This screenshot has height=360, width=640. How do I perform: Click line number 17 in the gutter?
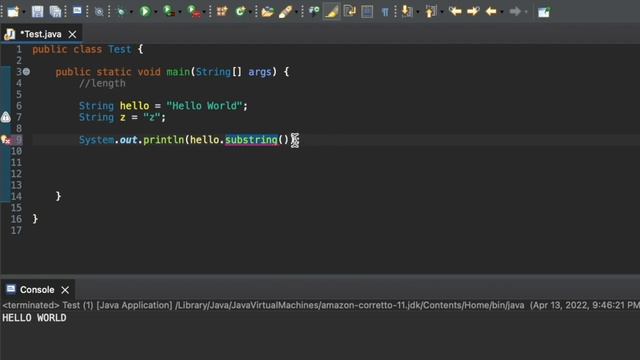[x=16, y=230]
